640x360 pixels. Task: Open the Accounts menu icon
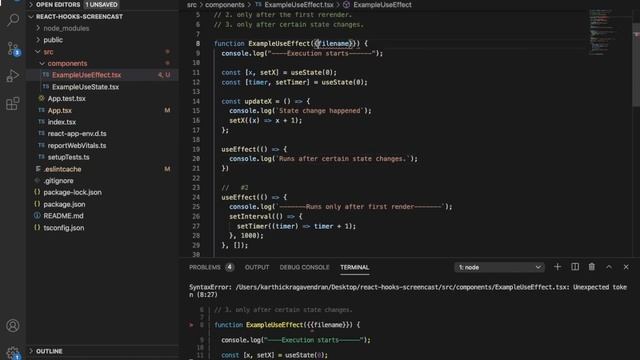(x=13, y=325)
